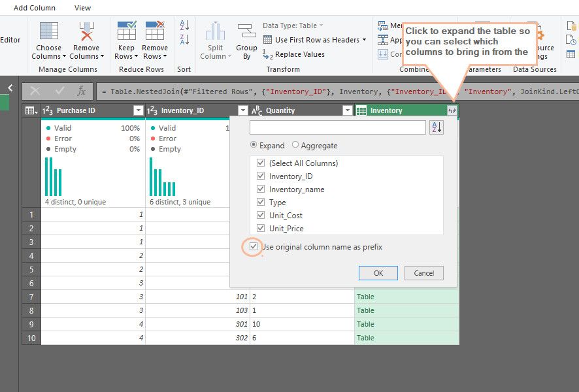Click Inventory_ID value 103
The width and height of the screenshot is (579, 392).
point(242,310)
